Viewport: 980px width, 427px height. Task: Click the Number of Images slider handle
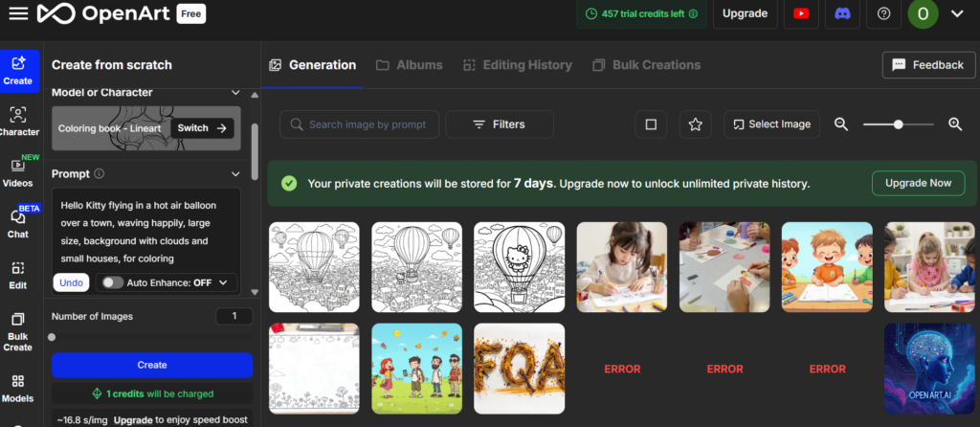(52, 337)
